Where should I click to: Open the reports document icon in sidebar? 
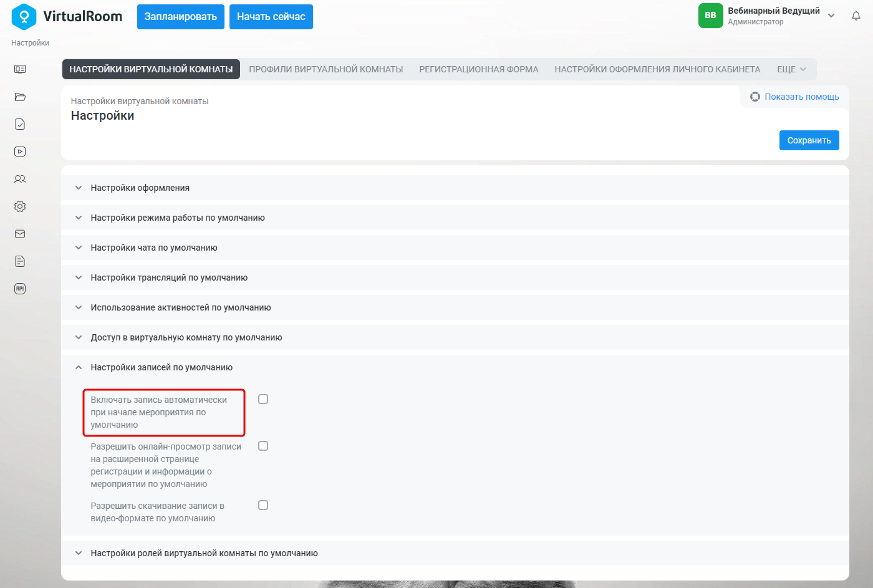(20, 261)
